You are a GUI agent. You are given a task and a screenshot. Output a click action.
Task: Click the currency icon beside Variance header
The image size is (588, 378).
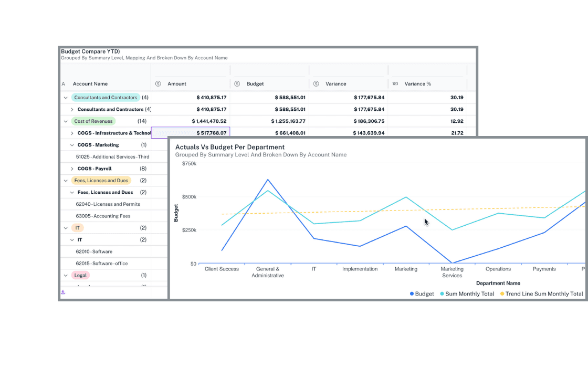[316, 83]
